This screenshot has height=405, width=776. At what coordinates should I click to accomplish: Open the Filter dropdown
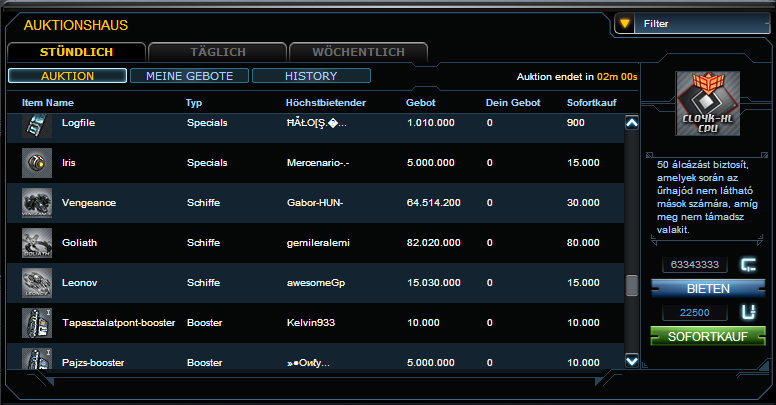[x=690, y=24]
